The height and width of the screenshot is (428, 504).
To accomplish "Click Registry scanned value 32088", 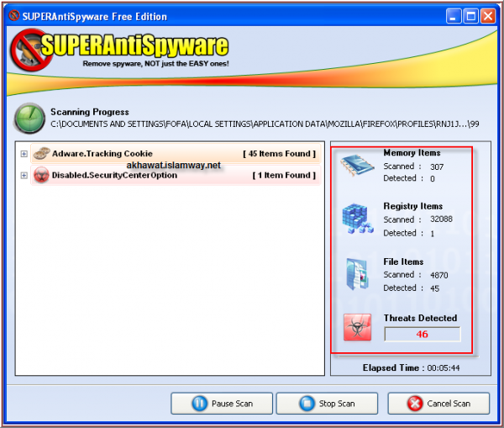I will coord(441,219).
